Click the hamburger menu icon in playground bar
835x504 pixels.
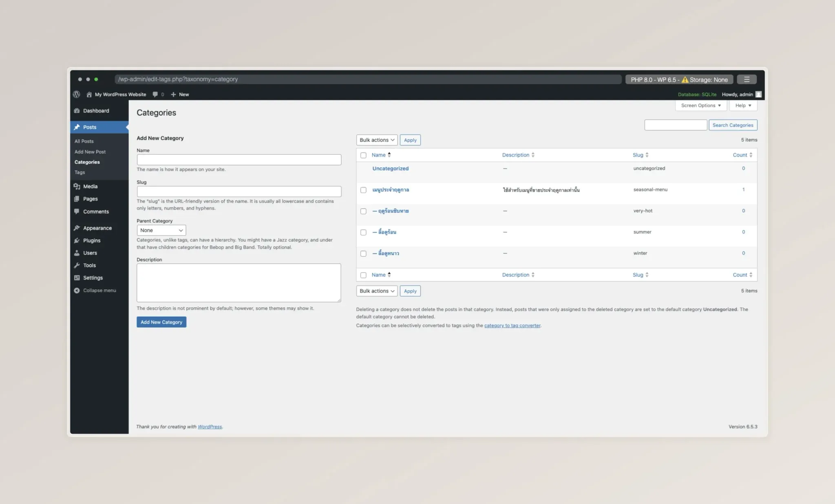(x=747, y=79)
